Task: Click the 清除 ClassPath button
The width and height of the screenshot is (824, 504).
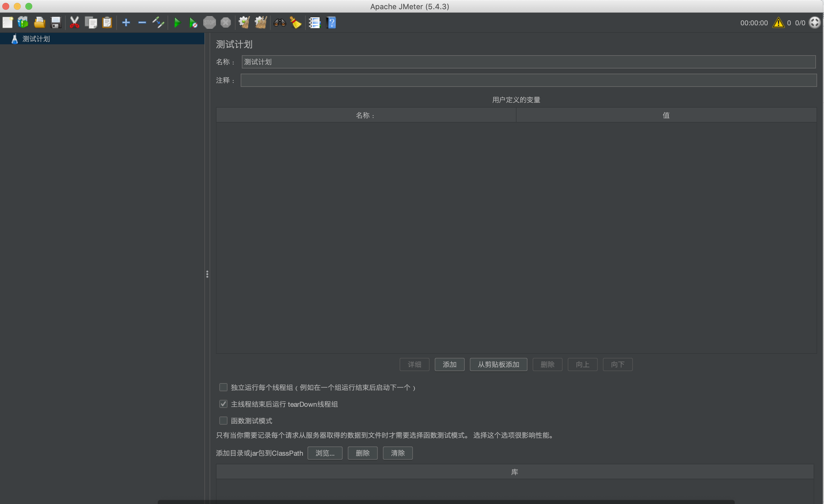Action: tap(398, 453)
